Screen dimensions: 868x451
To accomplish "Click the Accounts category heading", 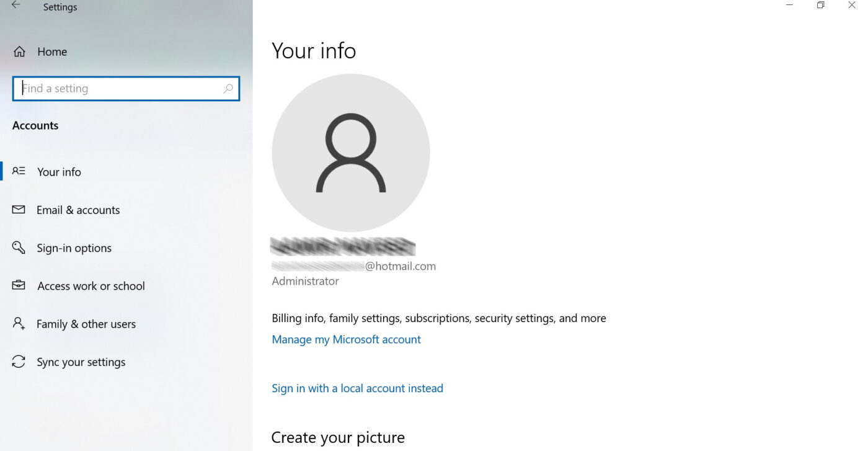I will tap(35, 125).
